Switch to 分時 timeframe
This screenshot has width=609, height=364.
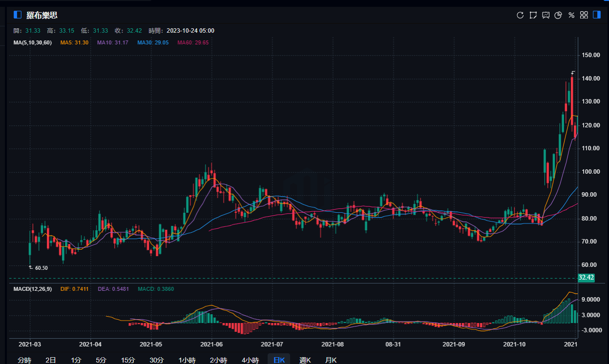point(24,360)
